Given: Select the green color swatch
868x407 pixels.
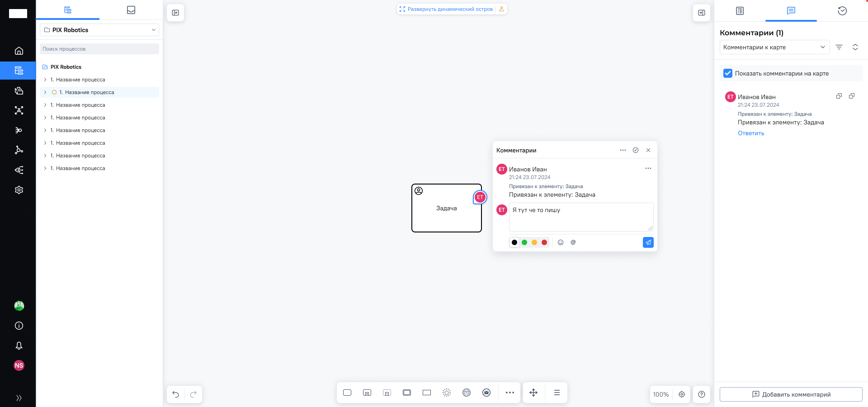Looking at the screenshot, I should [524, 242].
